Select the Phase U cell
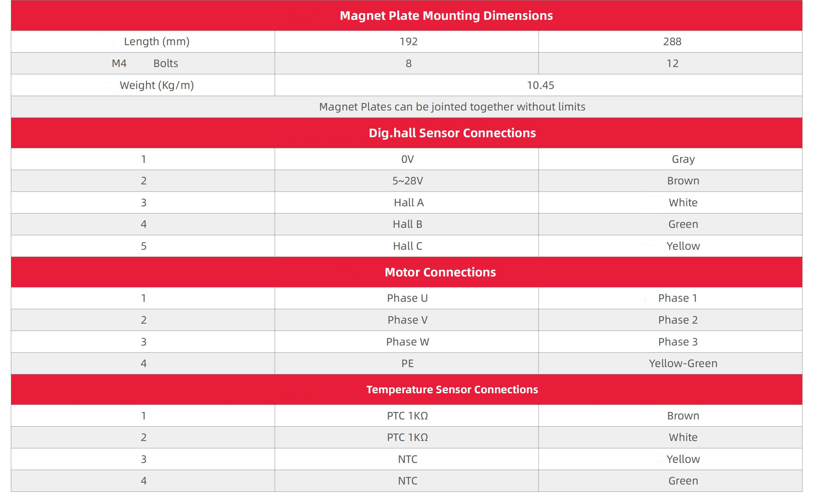Image resolution: width=815 pixels, height=504 pixels. pyautogui.click(x=407, y=298)
